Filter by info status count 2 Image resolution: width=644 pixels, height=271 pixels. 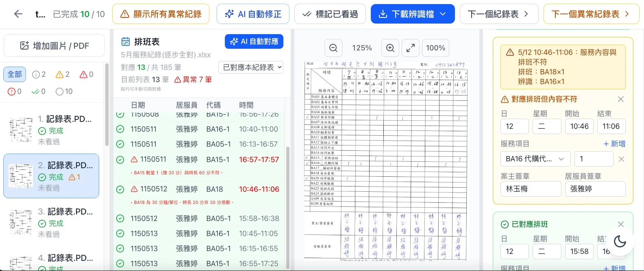(x=39, y=74)
